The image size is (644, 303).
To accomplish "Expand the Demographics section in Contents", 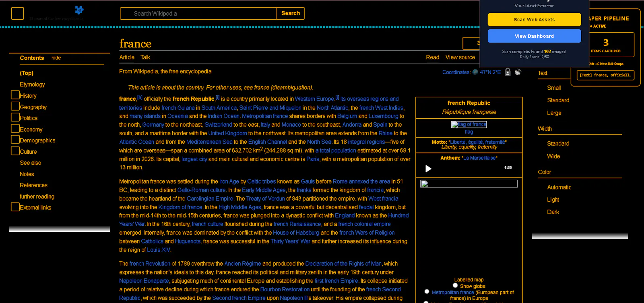I will (15, 140).
